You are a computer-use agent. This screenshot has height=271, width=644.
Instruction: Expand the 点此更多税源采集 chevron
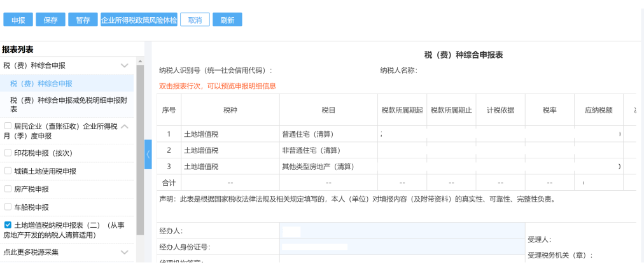point(125,252)
